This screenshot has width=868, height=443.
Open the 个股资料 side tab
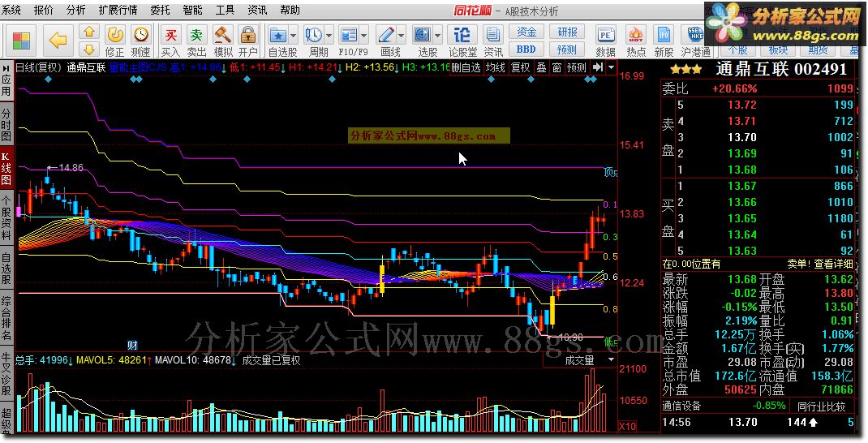coord(6,217)
